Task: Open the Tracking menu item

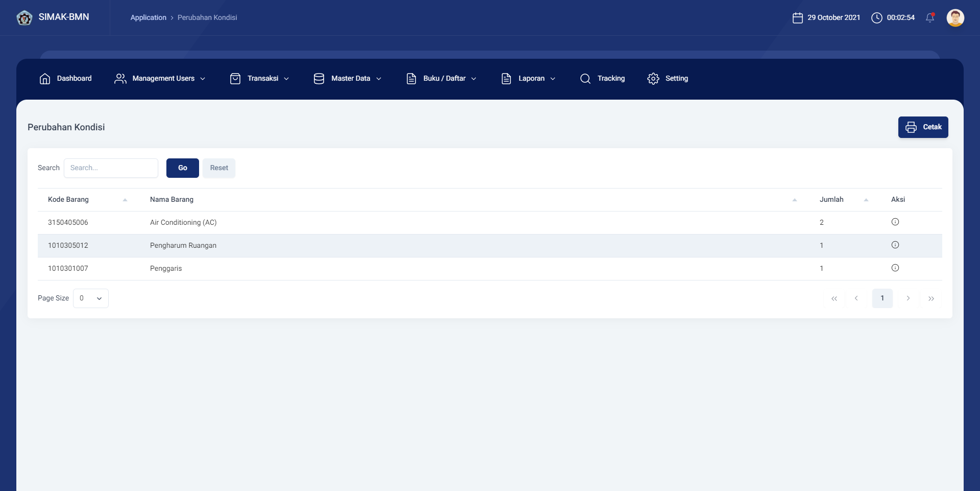Action: tap(602, 79)
